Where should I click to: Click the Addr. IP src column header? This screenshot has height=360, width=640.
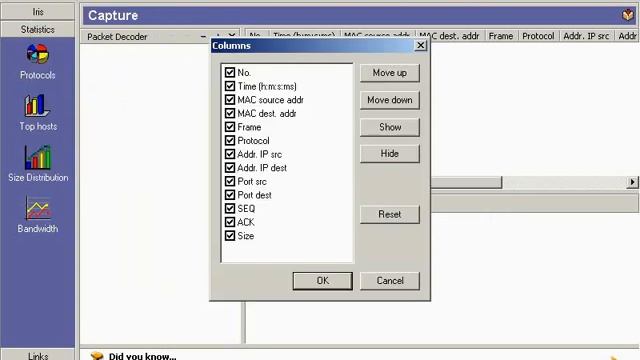click(x=587, y=36)
